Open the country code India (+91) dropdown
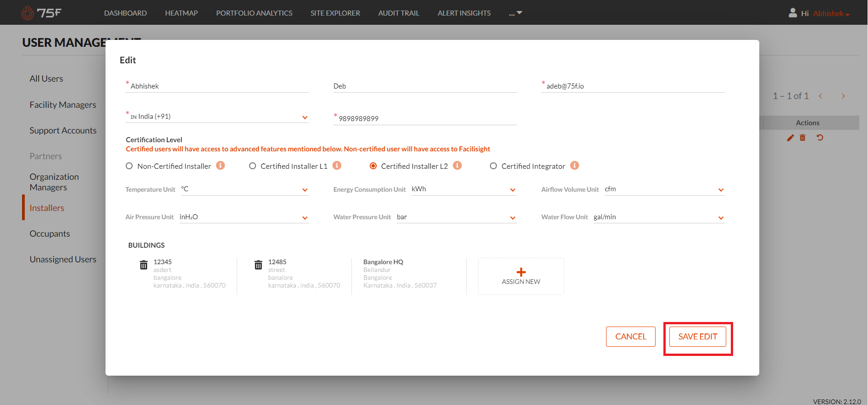868x405 pixels. coord(217,117)
